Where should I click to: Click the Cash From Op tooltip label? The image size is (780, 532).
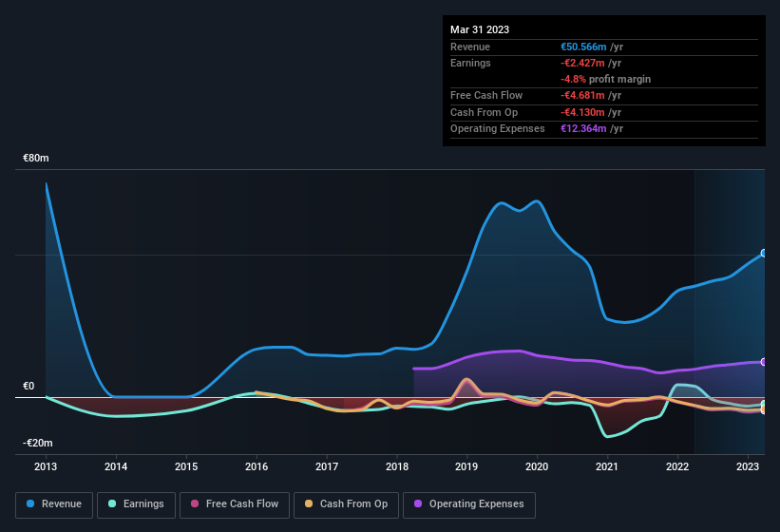click(484, 112)
